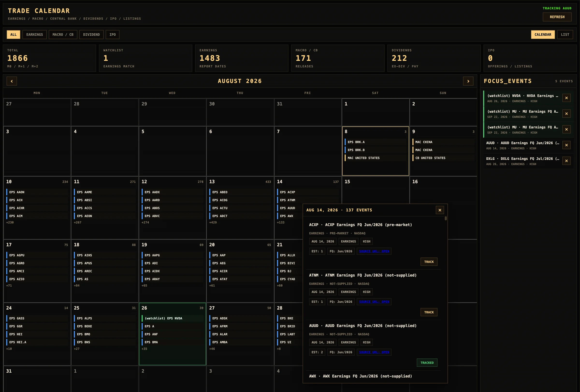Select the EARNINGS filter tab
This screenshot has height=392, width=580.
pos(35,35)
